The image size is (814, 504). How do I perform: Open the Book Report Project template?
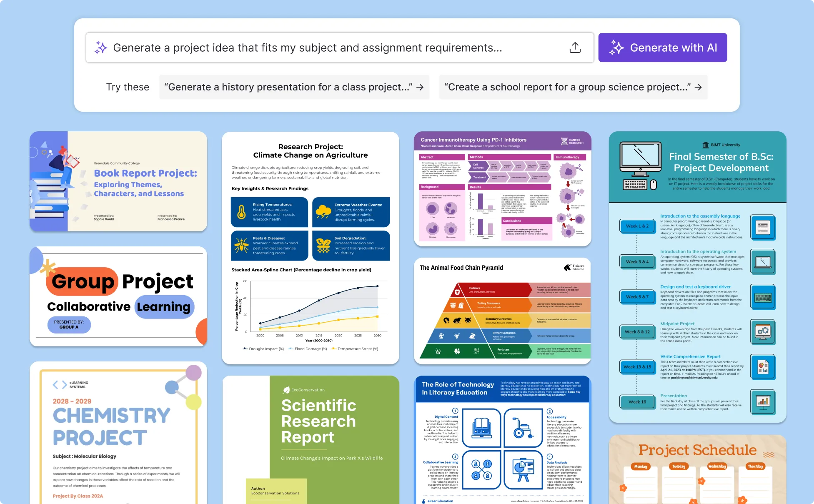(118, 181)
